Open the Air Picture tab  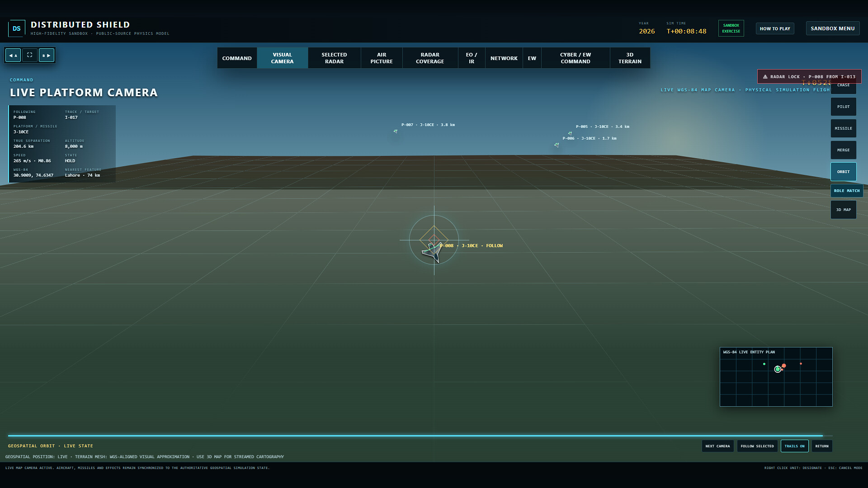pyautogui.click(x=382, y=58)
